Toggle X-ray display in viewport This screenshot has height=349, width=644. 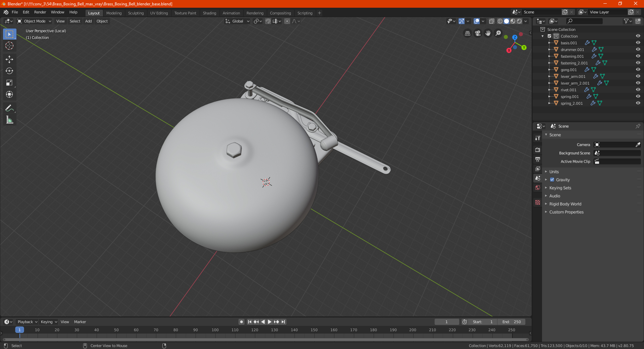491,21
